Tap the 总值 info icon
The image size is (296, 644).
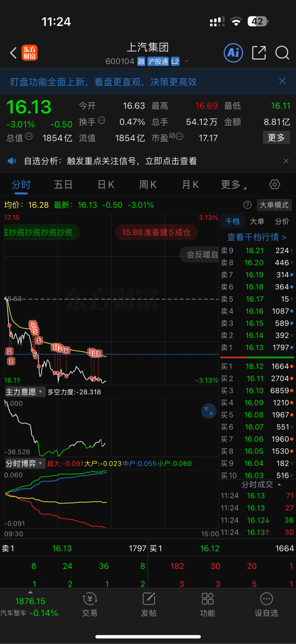click(x=29, y=137)
